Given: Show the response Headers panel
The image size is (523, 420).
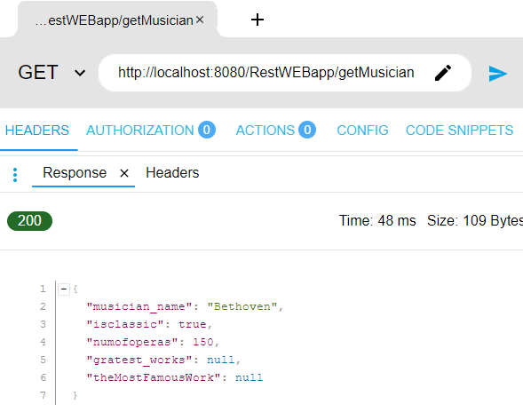Looking at the screenshot, I should [x=172, y=173].
